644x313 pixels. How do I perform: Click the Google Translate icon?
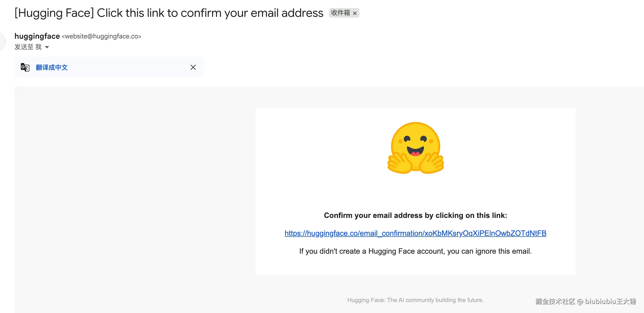[25, 67]
